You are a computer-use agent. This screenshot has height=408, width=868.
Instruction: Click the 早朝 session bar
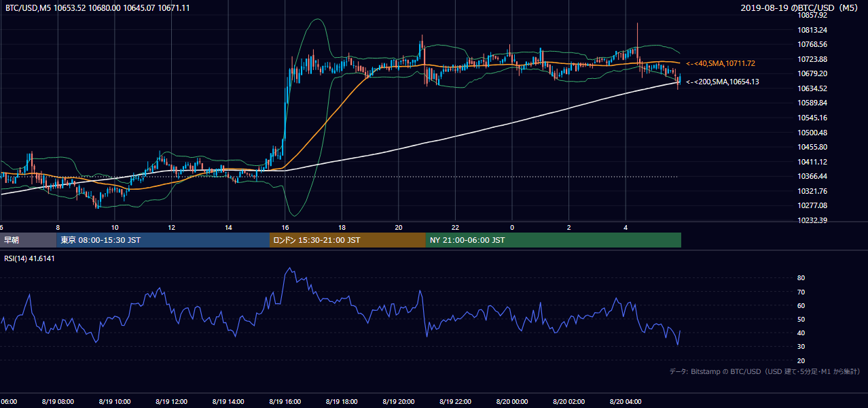[x=28, y=240]
